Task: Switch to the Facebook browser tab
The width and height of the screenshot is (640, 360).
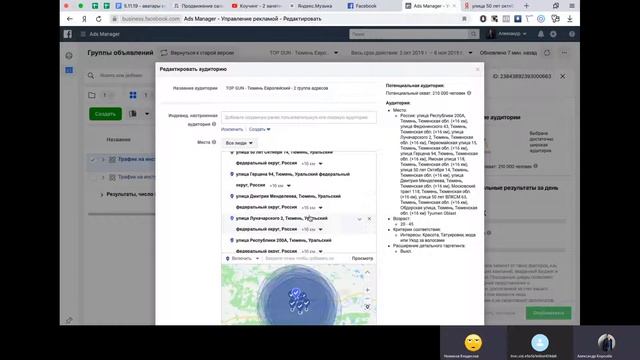Action: [362, 6]
